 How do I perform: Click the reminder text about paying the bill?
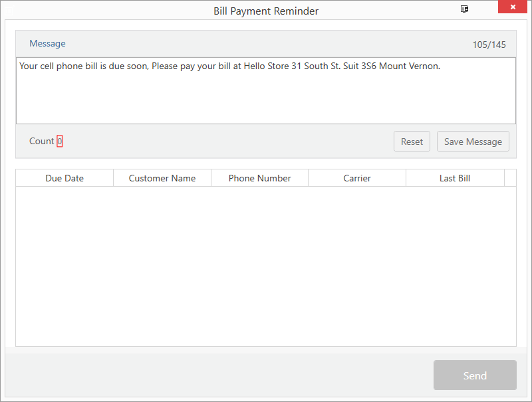point(229,66)
